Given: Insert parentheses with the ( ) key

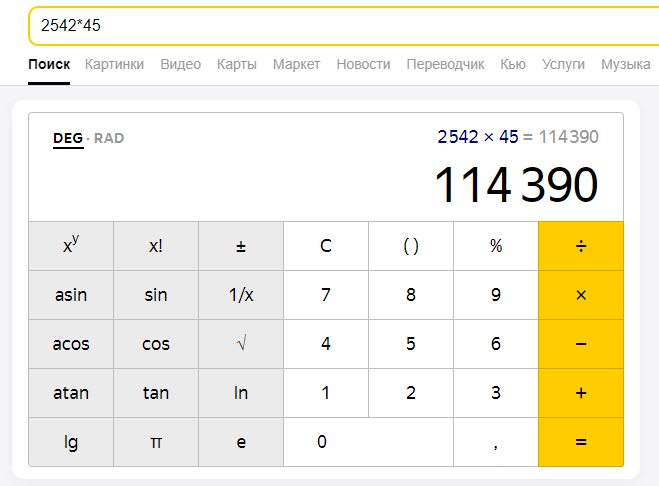Looking at the screenshot, I should [411, 246].
